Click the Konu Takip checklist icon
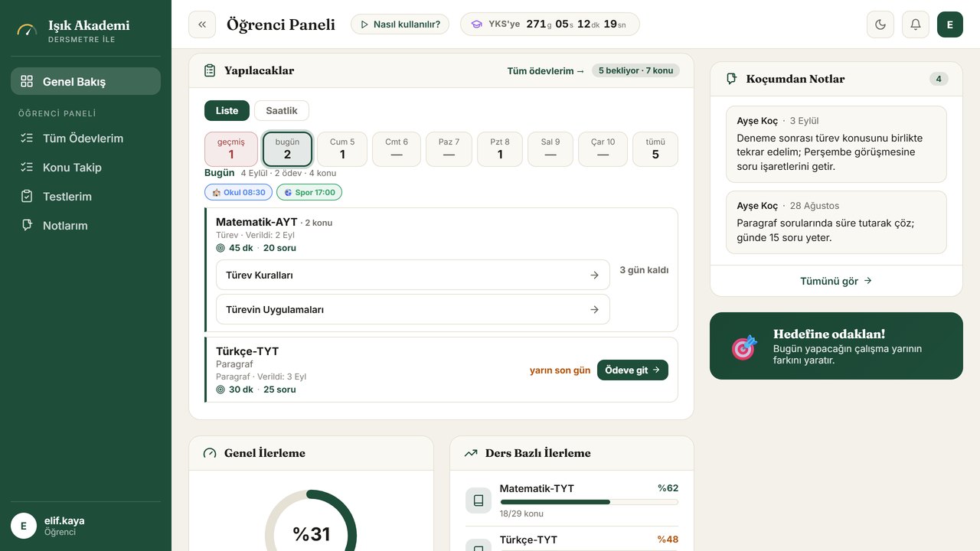This screenshot has height=551, width=980. pyautogui.click(x=27, y=168)
